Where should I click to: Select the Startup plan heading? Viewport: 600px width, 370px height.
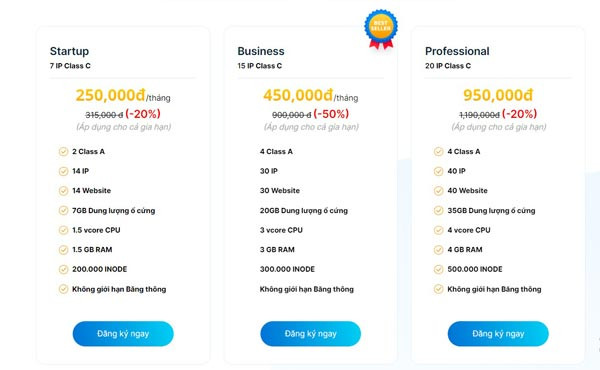[69, 51]
